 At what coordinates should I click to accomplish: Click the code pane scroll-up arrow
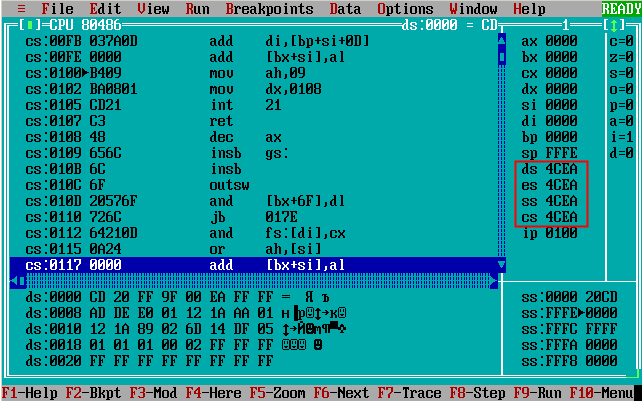pyautogui.click(x=502, y=41)
